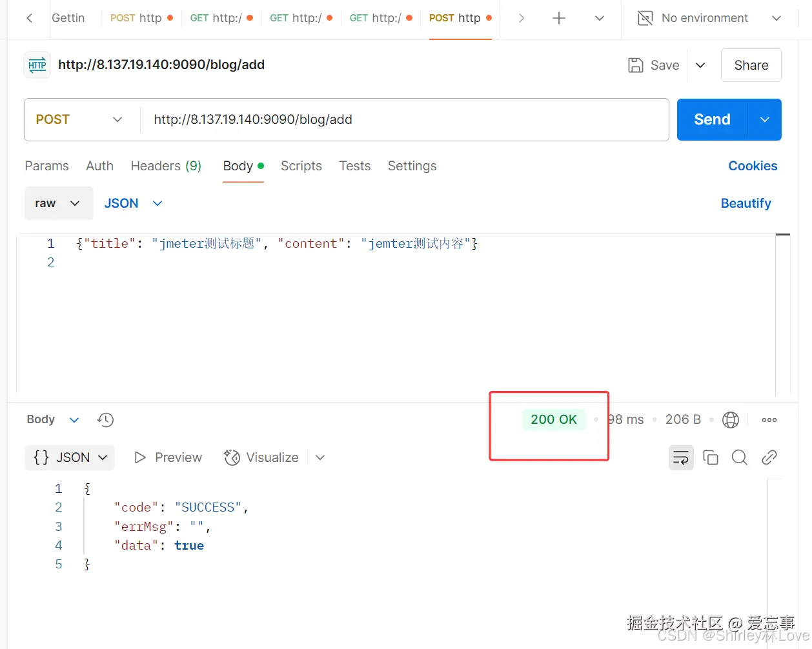Open the network globe icon
Viewport: 812px width, 649px height.
(730, 420)
